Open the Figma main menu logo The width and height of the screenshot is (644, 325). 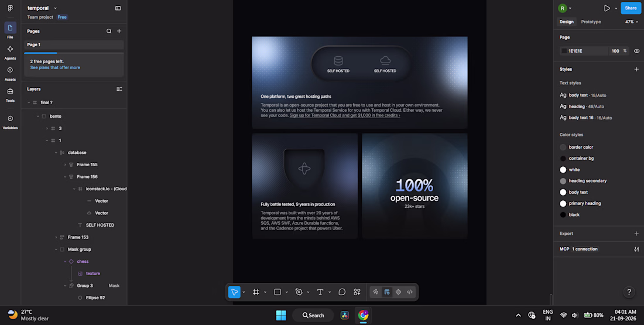pyautogui.click(x=11, y=8)
